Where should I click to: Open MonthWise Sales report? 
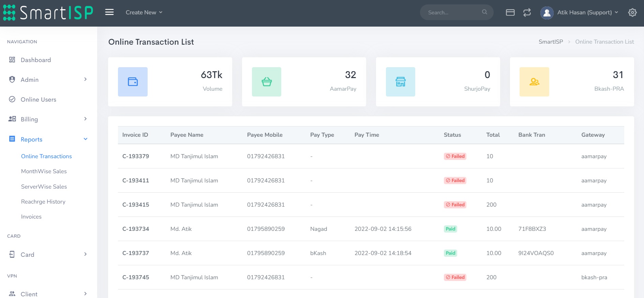[44, 171]
